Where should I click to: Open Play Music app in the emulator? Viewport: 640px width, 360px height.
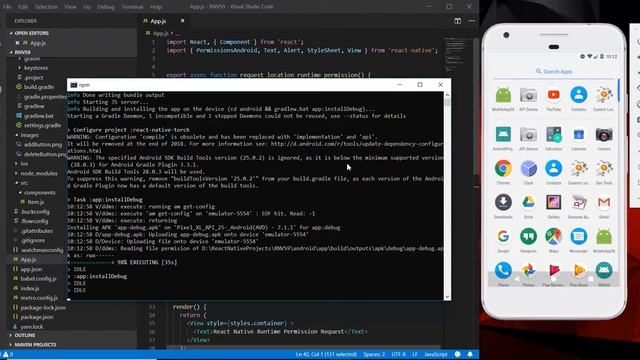click(578, 270)
